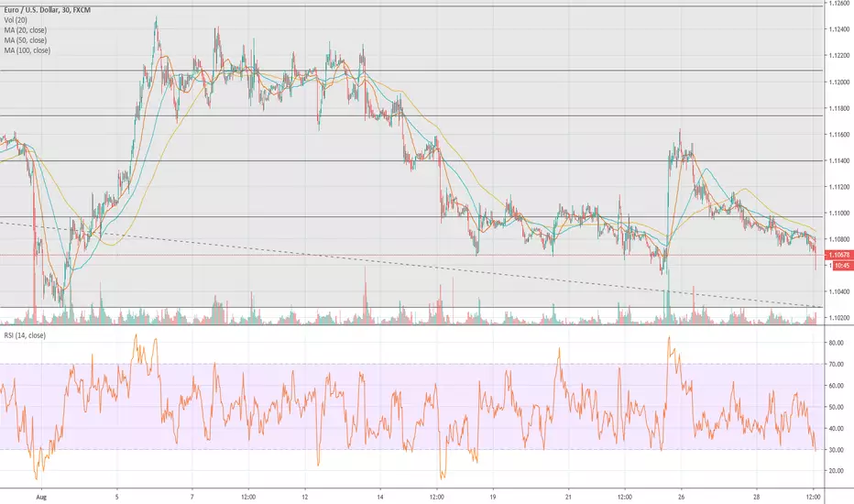Select the horizontal line near 1.11400
The image size is (854, 504).
[x=411, y=160]
